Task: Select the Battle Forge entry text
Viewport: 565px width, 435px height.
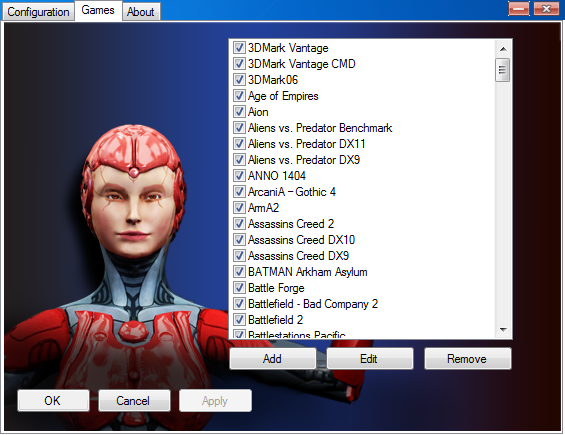Action: point(276,288)
